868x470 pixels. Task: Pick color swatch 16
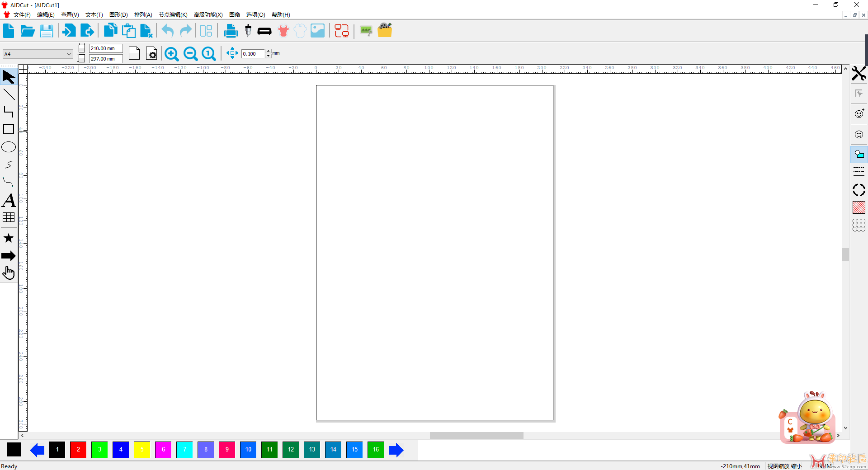pos(376,450)
